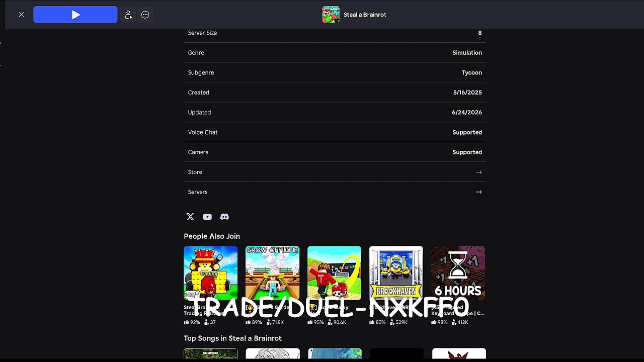Open the invite friends icon
The image size is (644, 362).
coord(128,15)
